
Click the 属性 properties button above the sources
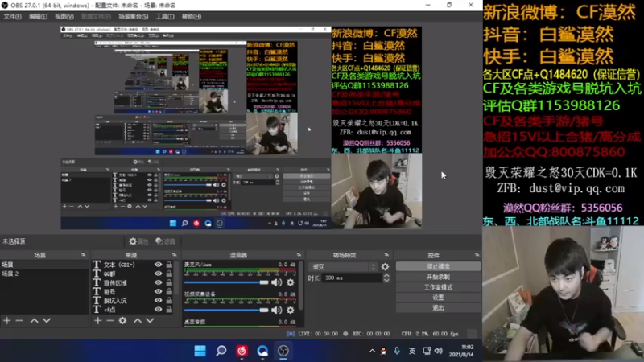click(138, 241)
